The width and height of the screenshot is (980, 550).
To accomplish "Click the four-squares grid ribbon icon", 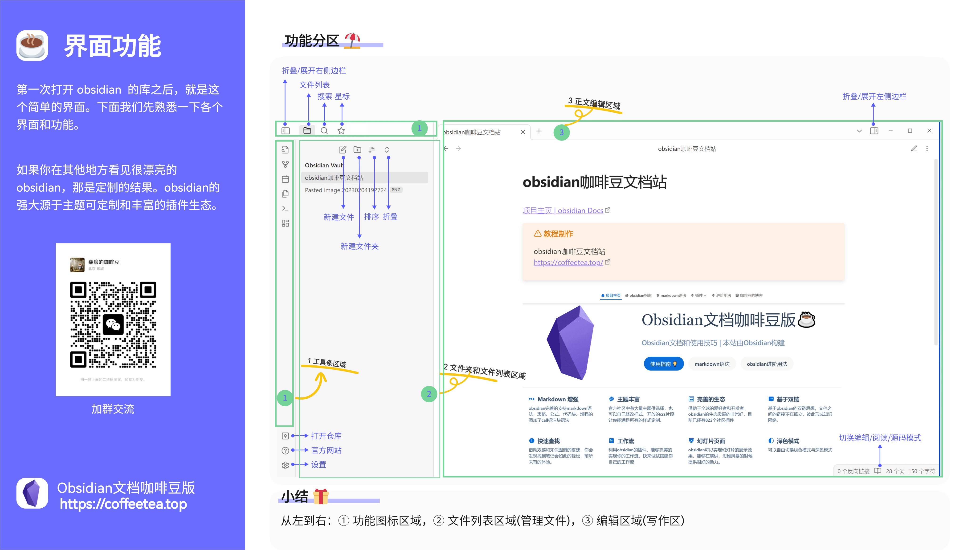I will coord(285,223).
